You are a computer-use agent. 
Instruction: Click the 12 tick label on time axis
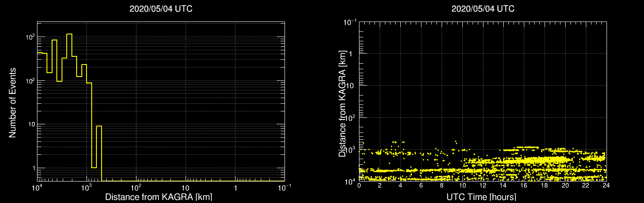tap(483, 186)
